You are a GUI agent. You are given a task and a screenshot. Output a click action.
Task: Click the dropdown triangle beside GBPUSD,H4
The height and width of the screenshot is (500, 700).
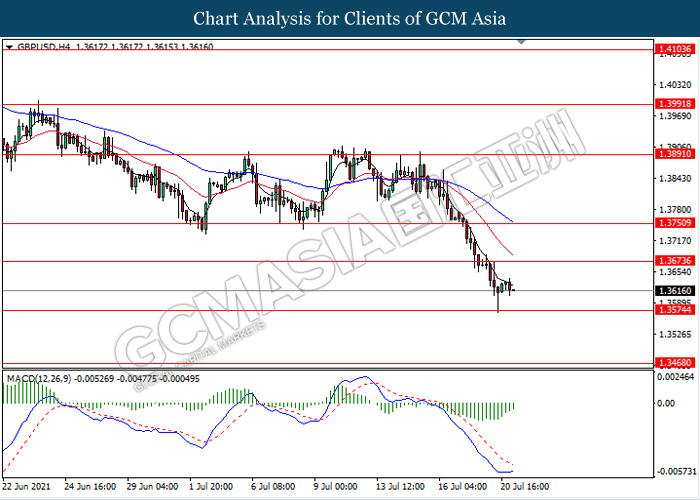click(9, 46)
